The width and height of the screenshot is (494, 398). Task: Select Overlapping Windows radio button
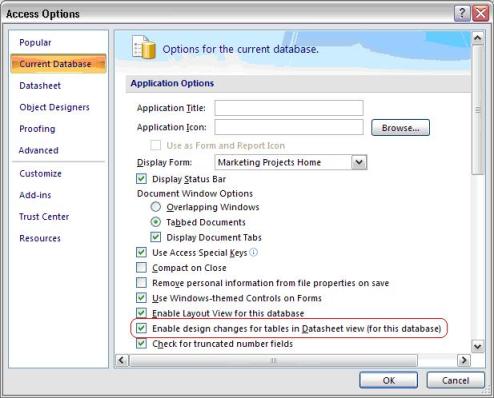(156, 207)
